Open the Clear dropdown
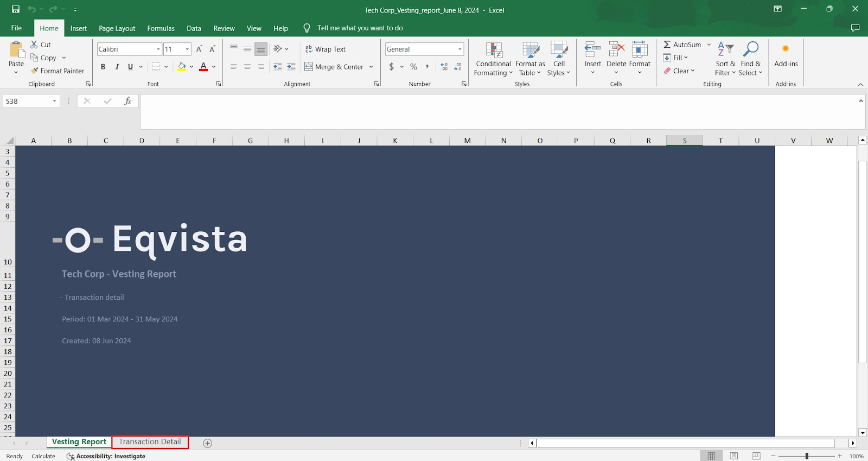Viewport: 868px width, 461px height. pyautogui.click(x=679, y=71)
